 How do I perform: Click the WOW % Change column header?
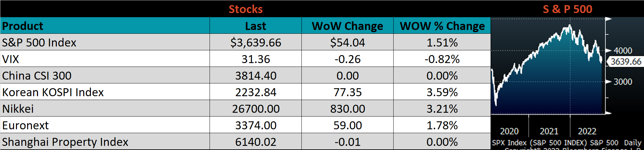click(x=442, y=26)
